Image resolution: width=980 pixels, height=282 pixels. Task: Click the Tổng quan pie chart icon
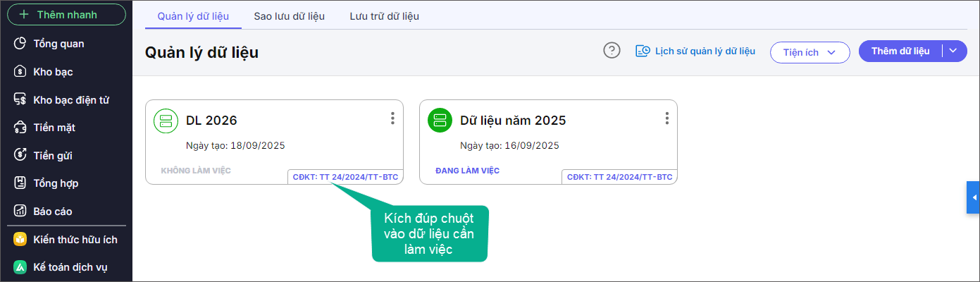click(x=20, y=44)
